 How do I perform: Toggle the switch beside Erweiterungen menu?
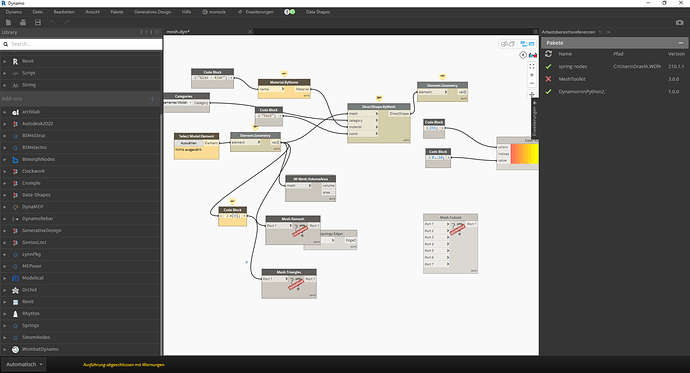(290, 12)
